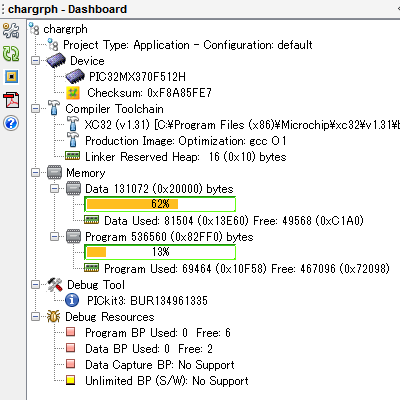Select the Debug Resources label
Screen dimensions: 400x400
pos(110,317)
